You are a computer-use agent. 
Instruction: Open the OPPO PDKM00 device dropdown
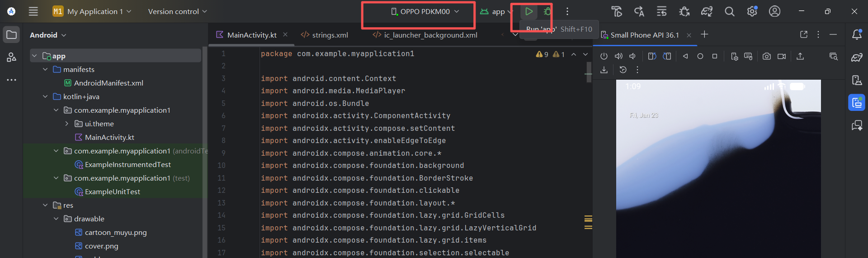point(425,11)
